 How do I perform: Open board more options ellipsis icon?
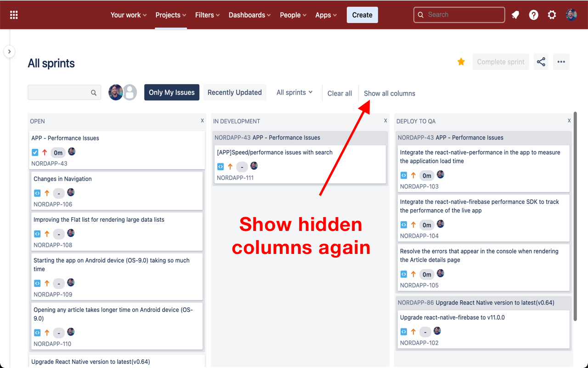[x=561, y=62]
